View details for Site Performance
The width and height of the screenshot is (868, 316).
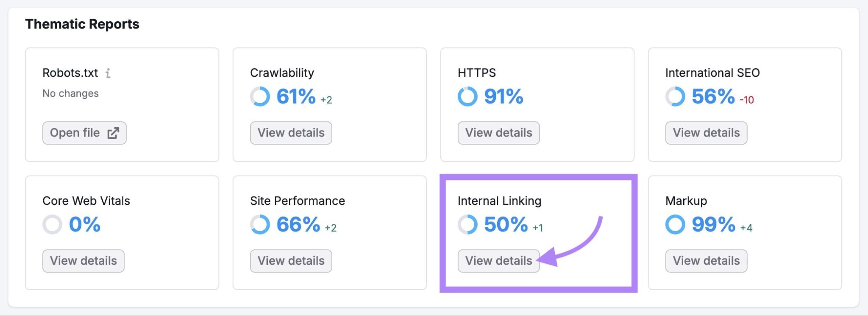291,261
